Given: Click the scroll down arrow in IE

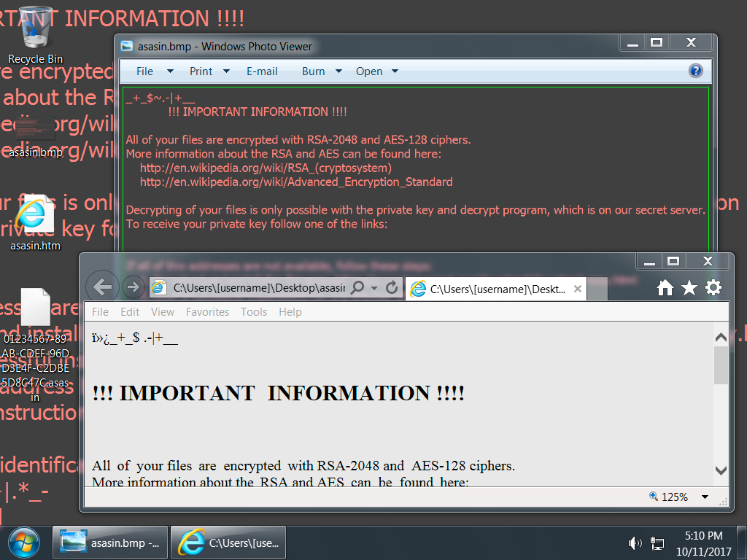Looking at the screenshot, I should pos(721,470).
